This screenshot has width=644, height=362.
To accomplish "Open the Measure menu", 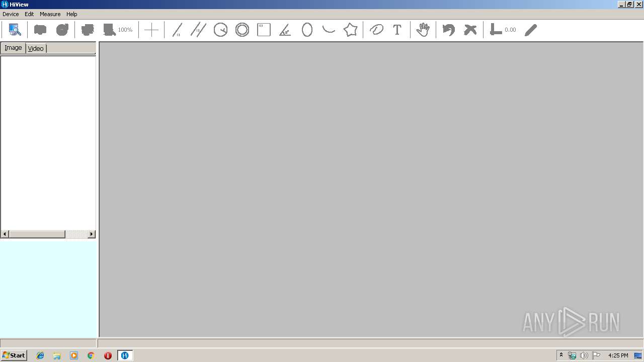I will 50,14.
